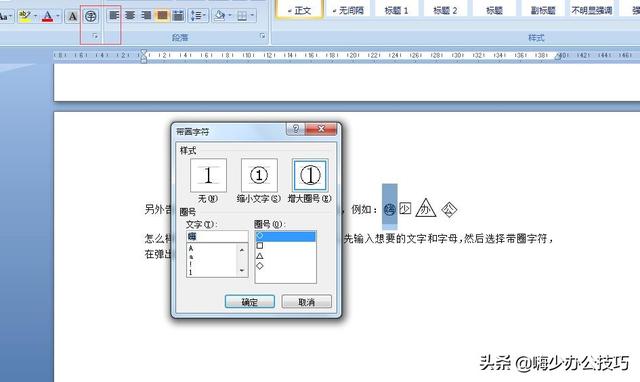Click the distributed alignment icon
640x382 pixels.
pos(178,16)
